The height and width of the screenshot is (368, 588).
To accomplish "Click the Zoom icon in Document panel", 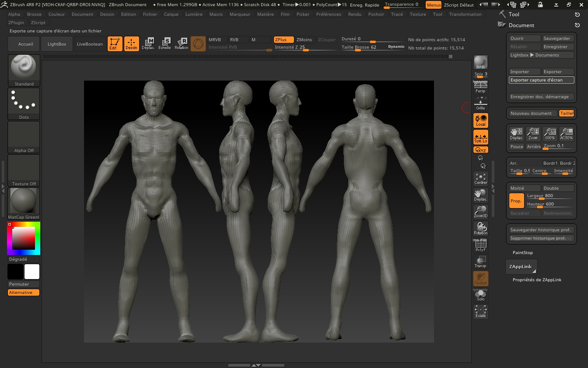I will coord(533,134).
